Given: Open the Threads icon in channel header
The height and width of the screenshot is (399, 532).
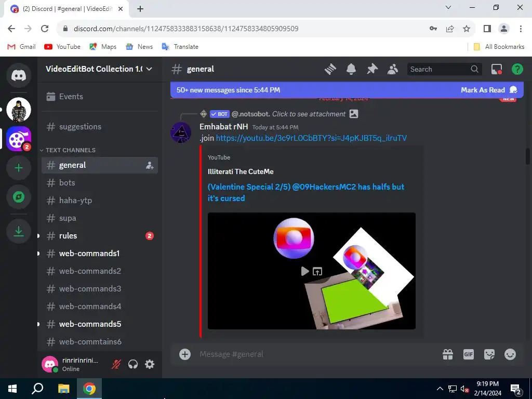Looking at the screenshot, I should pyautogui.click(x=330, y=69).
